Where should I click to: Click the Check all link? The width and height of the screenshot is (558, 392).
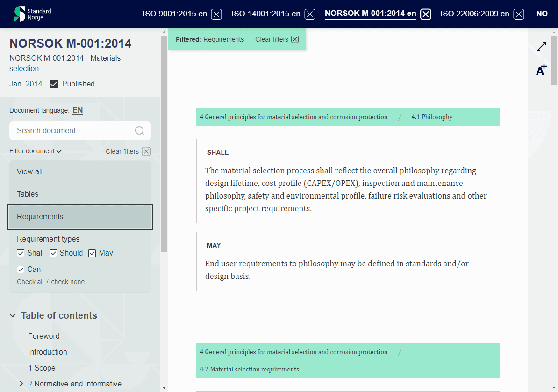pos(30,282)
